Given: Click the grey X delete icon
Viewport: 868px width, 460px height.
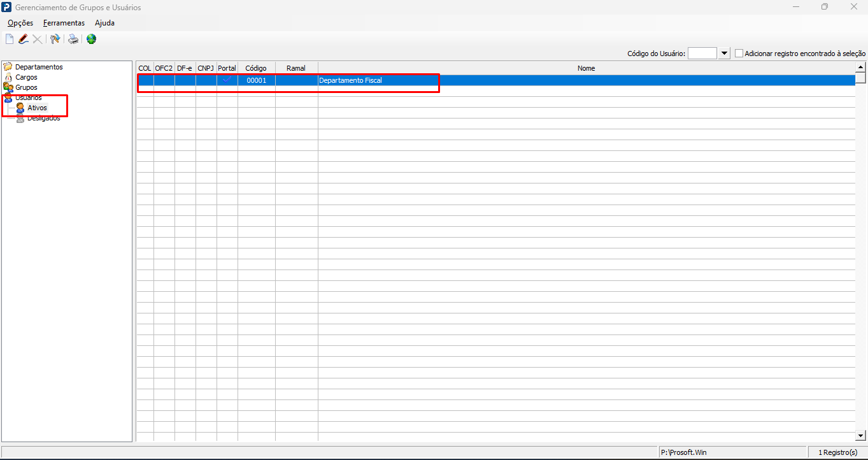Looking at the screenshot, I should coord(38,40).
